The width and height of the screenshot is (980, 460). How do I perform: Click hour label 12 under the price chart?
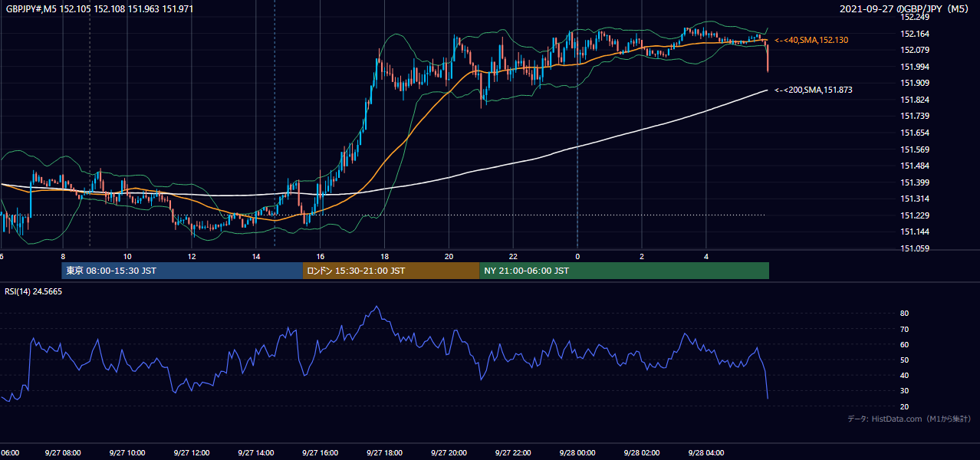192,257
